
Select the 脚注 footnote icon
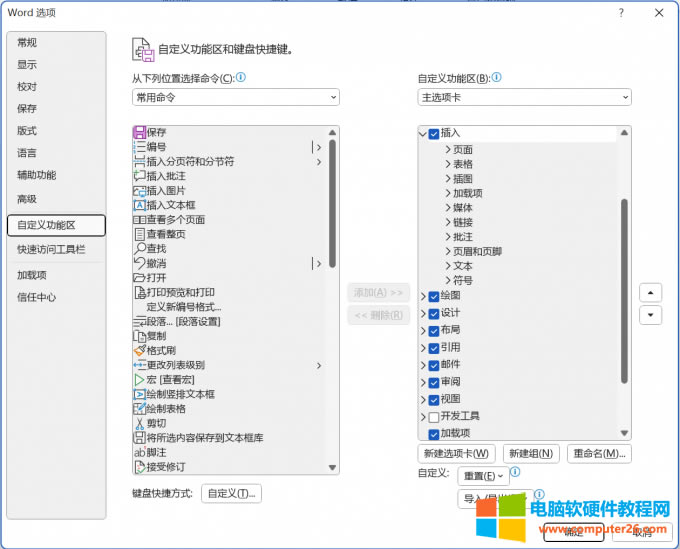tap(140, 452)
